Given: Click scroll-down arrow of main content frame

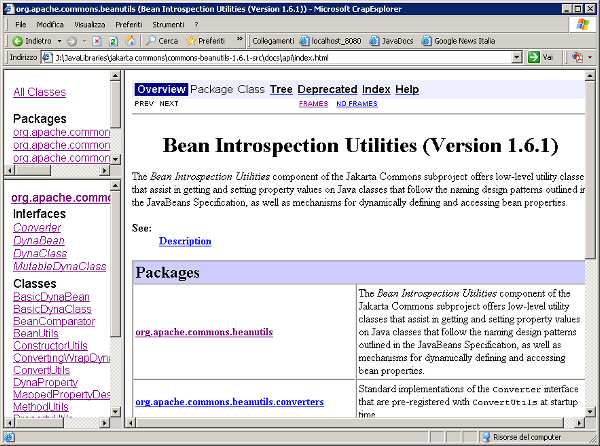Looking at the screenshot, I should pos(590,412).
